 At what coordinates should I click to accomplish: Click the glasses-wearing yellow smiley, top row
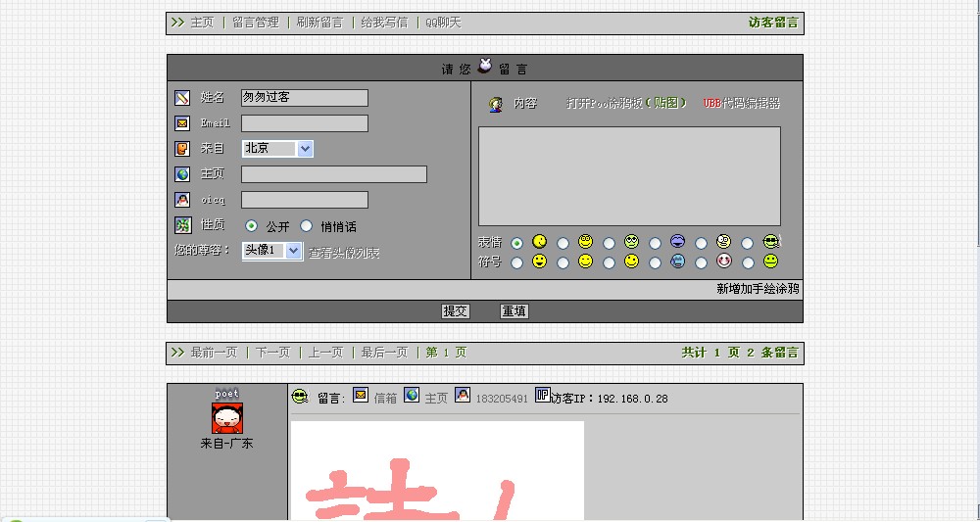click(585, 242)
